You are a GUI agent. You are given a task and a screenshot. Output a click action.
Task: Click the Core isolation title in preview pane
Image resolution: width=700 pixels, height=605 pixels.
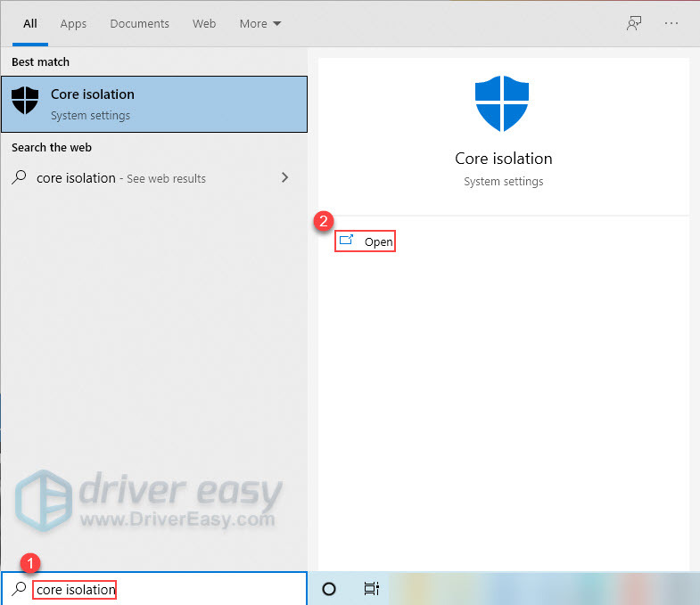tap(504, 159)
